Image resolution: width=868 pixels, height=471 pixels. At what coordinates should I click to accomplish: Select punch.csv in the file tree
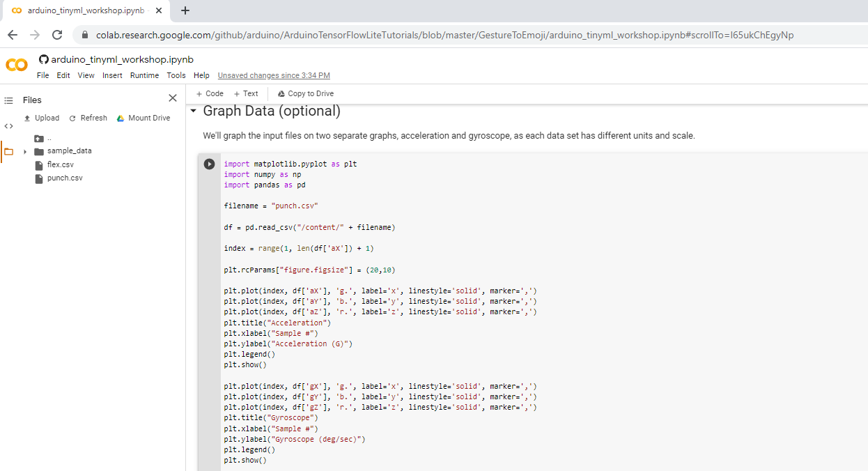tap(65, 178)
